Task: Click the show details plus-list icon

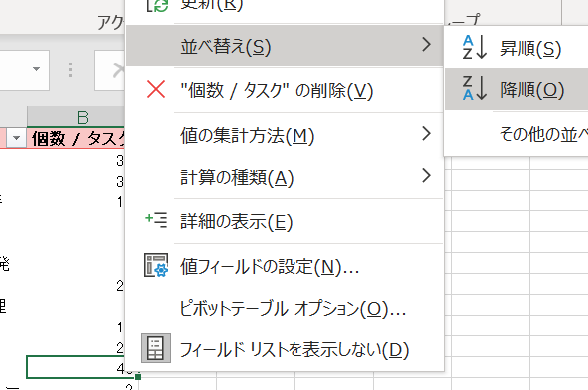Action: click(156, 220)
